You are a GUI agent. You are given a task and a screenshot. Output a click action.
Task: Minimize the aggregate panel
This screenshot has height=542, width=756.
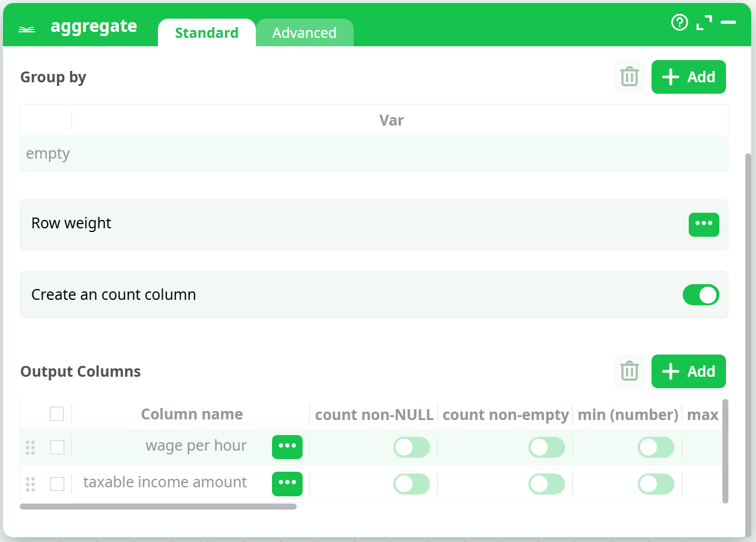(728, 23)
